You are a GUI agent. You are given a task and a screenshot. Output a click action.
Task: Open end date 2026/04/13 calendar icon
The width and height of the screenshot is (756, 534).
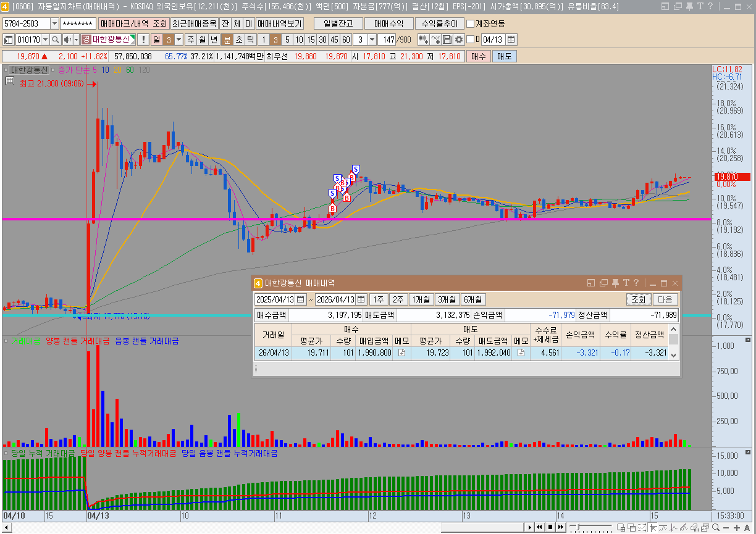(361, 299)
